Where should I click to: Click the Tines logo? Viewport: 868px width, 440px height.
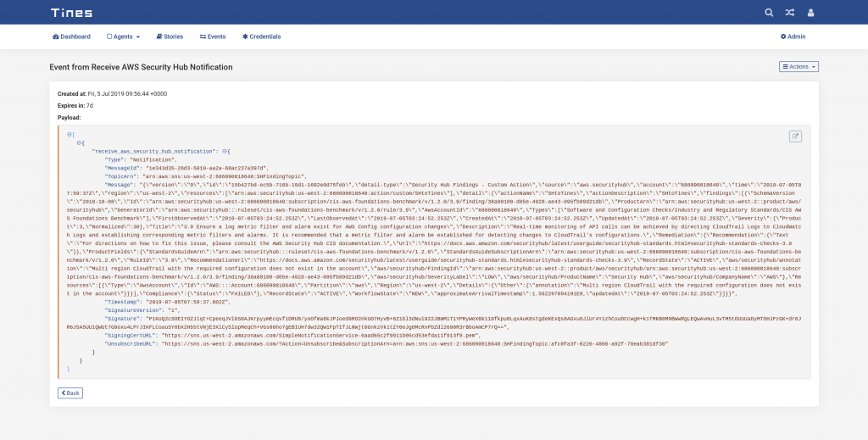(71, 12)
